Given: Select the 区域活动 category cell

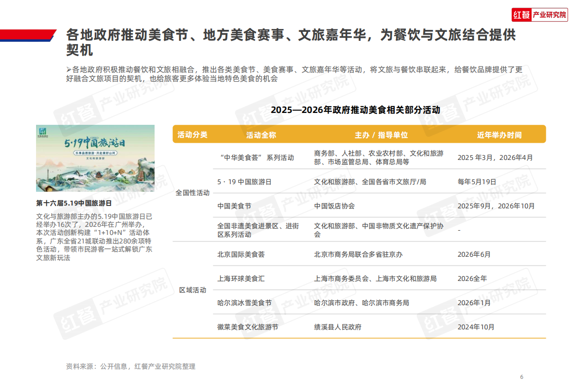Looking at the screenshot, I should point(193,290).
